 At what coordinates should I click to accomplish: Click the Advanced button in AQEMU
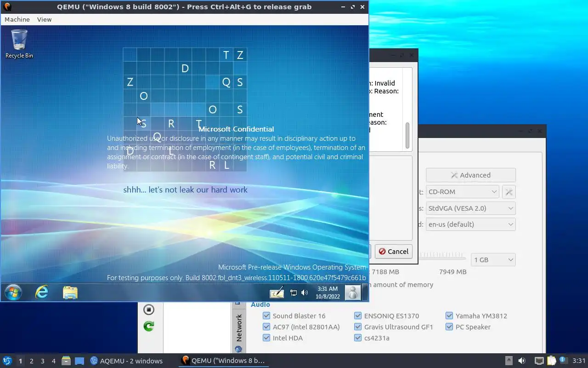tap(471, 175)
